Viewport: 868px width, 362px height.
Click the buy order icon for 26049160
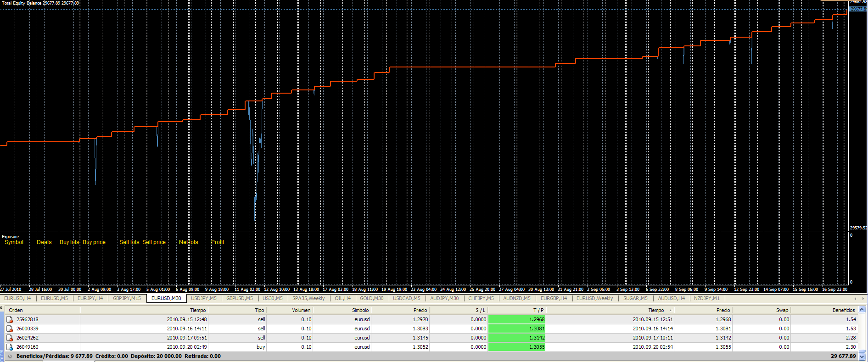pyautogui.click(x=10, y=347)
